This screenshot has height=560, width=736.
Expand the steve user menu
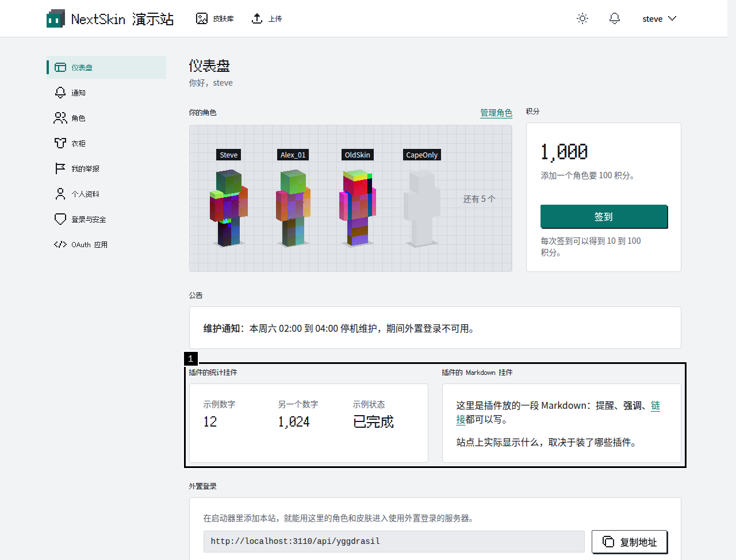659,19
